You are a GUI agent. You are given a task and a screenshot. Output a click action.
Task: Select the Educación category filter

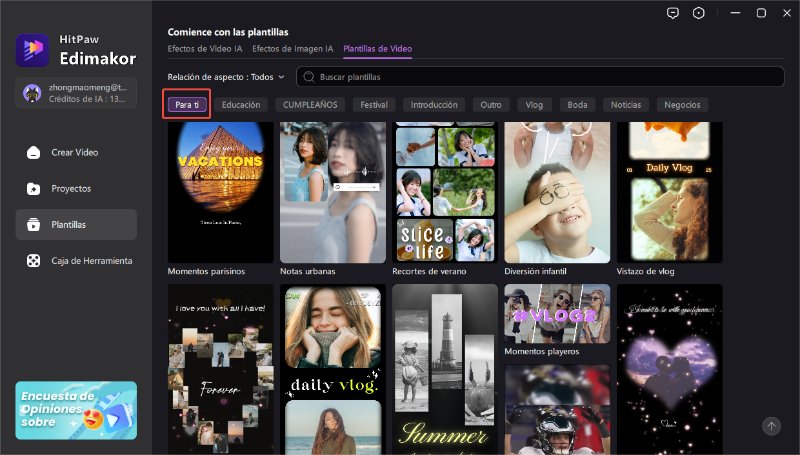pyautogui.click(x=241, y=104)
